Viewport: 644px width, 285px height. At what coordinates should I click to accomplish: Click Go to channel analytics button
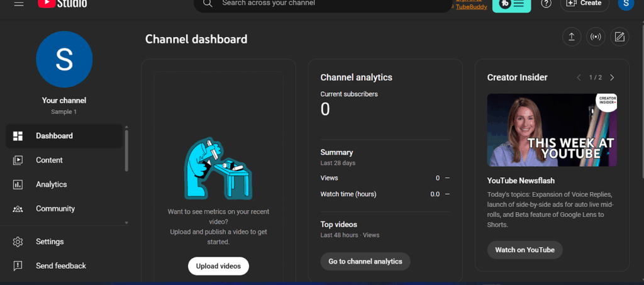pyautogui.click(x=365, y=262)
